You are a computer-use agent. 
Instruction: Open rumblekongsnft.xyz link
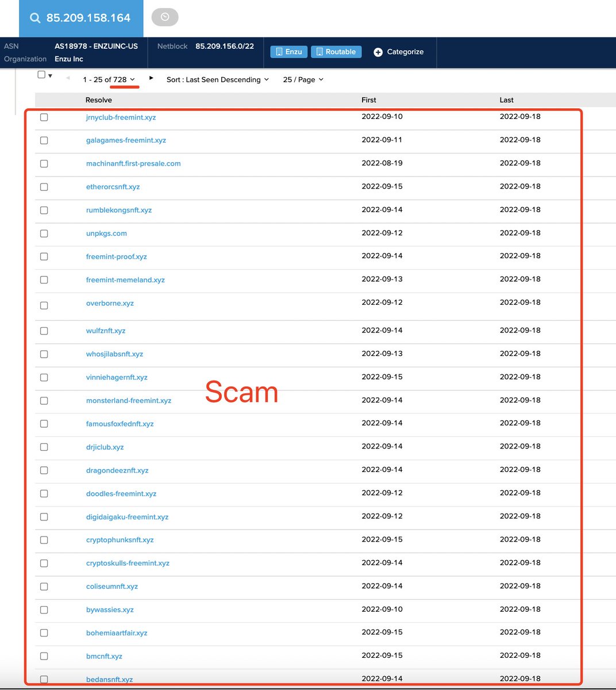119,210
